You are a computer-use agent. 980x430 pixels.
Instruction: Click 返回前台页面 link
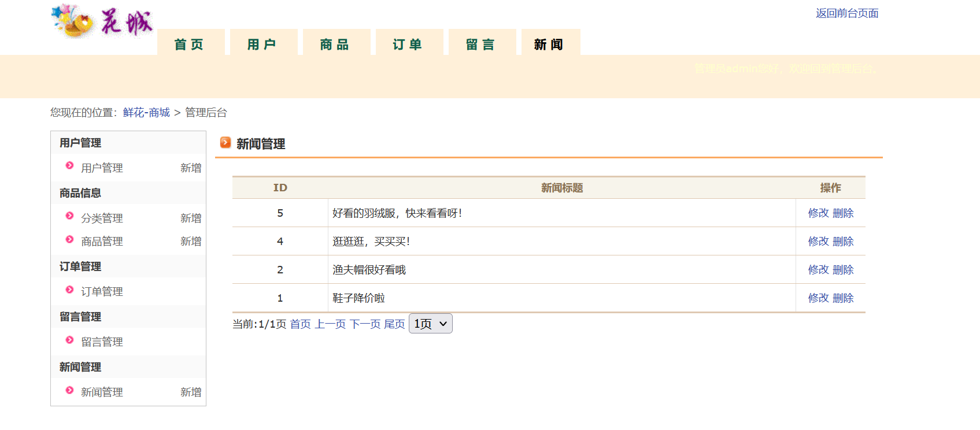tap(847, 13)
